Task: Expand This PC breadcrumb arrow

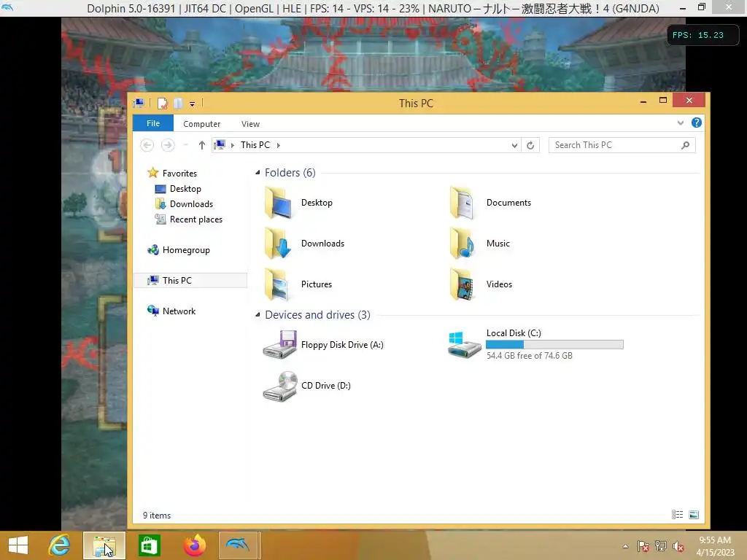Action: pos(278,145)
